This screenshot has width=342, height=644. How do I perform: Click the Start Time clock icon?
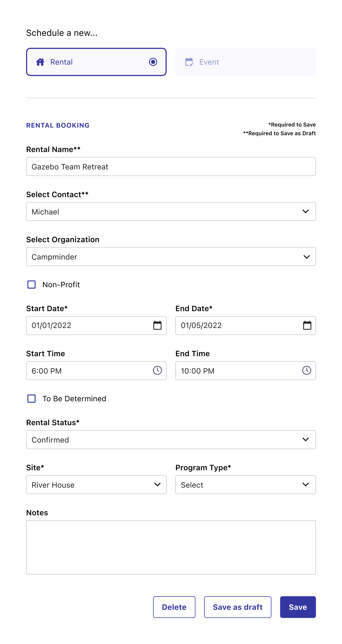click(x=157, y=370)
